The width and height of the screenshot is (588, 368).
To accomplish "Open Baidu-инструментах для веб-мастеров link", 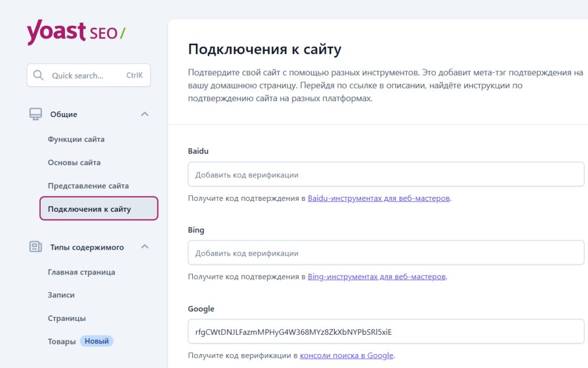I will click(379, 198).
